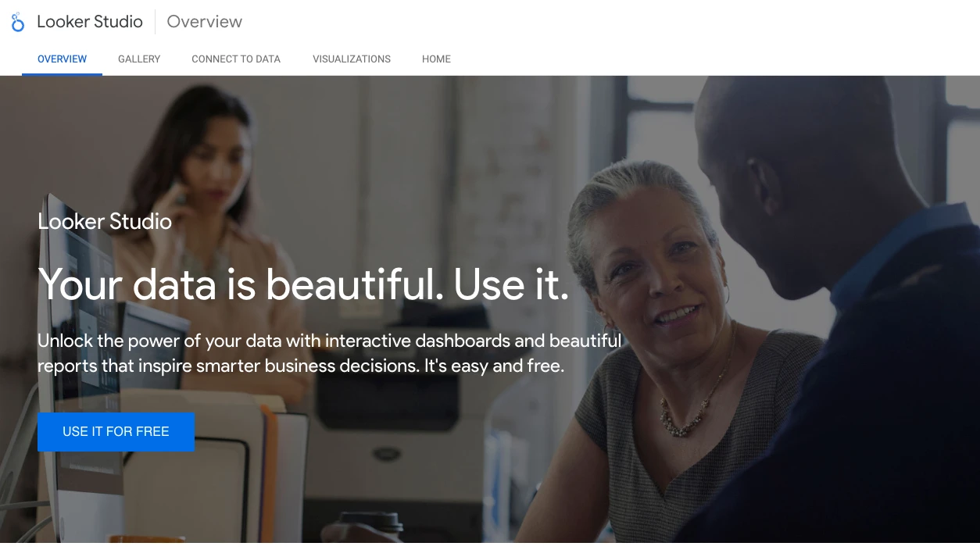Open the CONNECT TO DATA tab

(236, 59)
